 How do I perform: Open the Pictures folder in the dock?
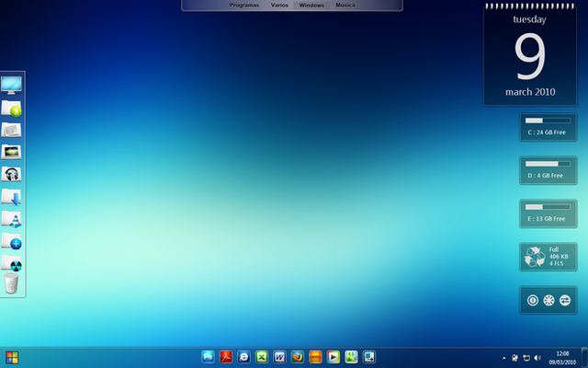[x=11, y=152]
